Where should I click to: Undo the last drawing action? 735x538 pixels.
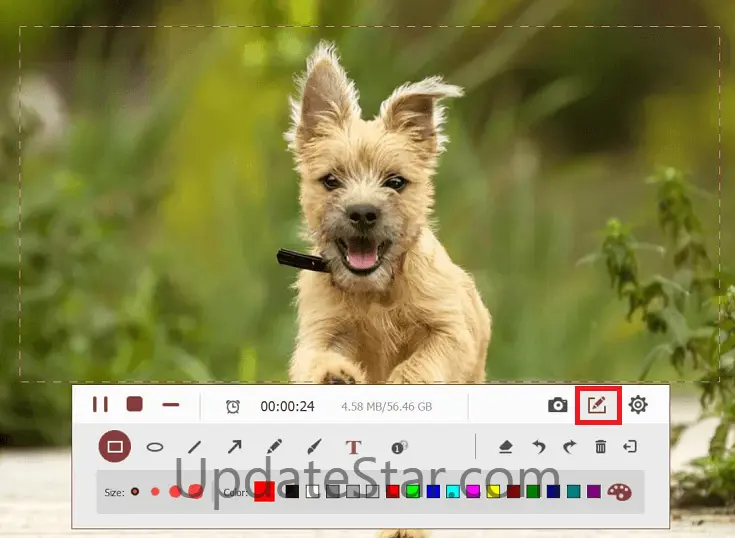click(x=539, y=447)
